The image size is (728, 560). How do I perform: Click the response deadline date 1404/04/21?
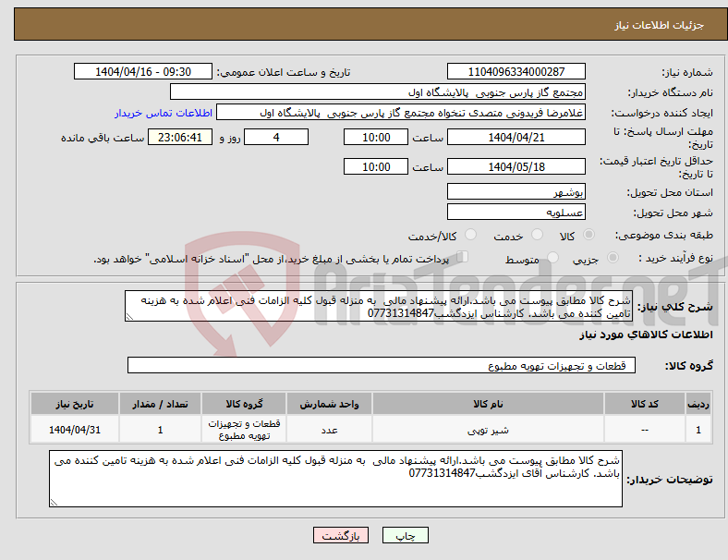[516, 138]
